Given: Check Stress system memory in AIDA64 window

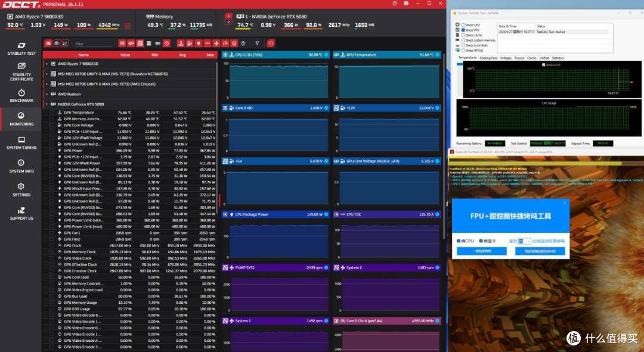Looking at the screenshot, I should [463, 41].
